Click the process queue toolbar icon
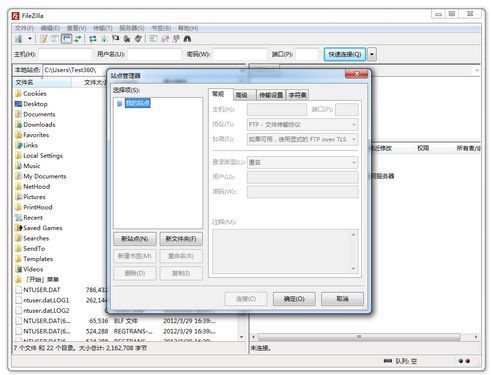 coord(104,39)
